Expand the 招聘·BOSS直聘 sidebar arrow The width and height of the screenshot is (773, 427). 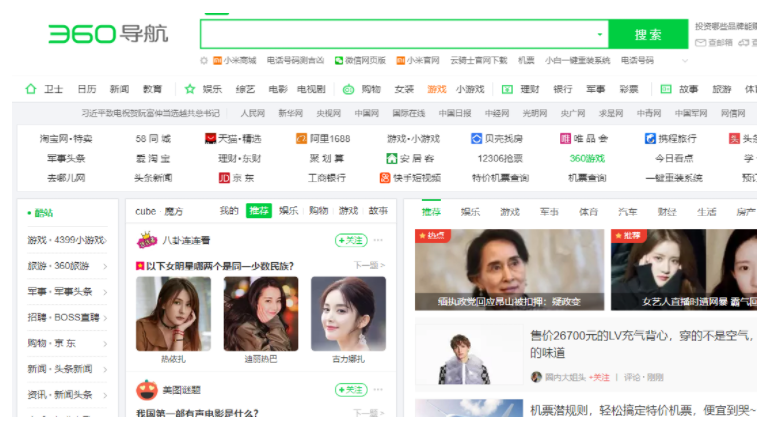pyautogui.click(x=105, y=318)
